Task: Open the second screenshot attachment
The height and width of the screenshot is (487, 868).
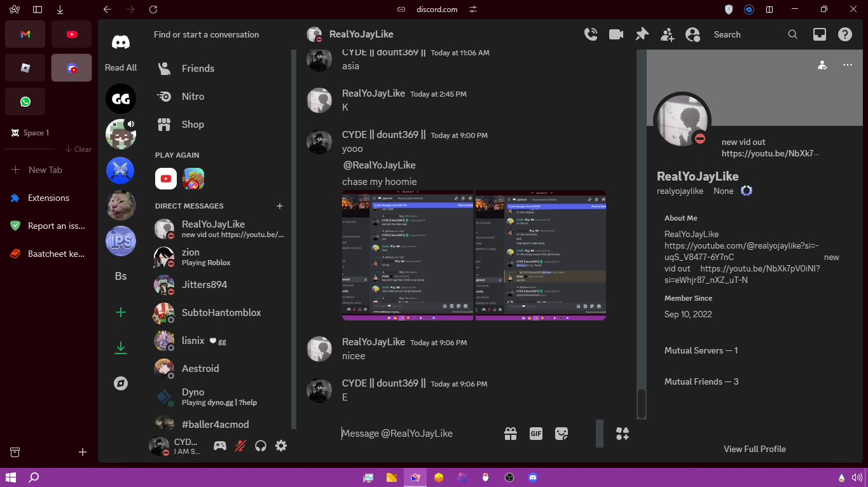Action: click(541, 255)
